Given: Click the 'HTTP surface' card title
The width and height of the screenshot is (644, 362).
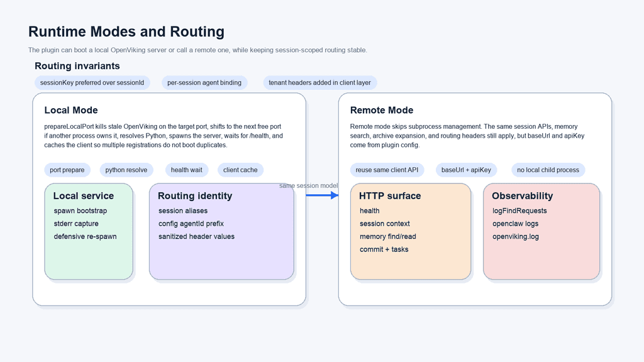Looking at the screenshot, I should coord(390,196).
